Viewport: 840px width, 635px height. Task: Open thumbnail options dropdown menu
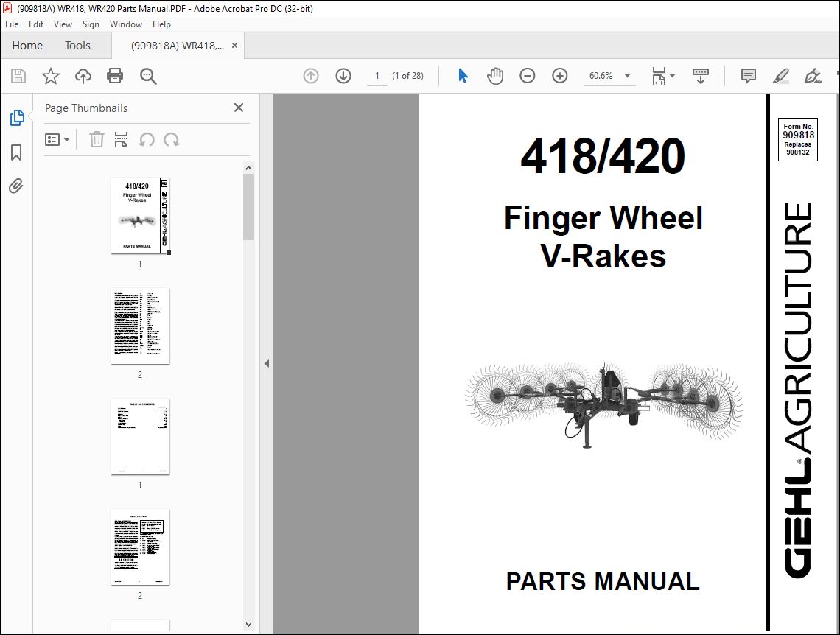[57, 140]
